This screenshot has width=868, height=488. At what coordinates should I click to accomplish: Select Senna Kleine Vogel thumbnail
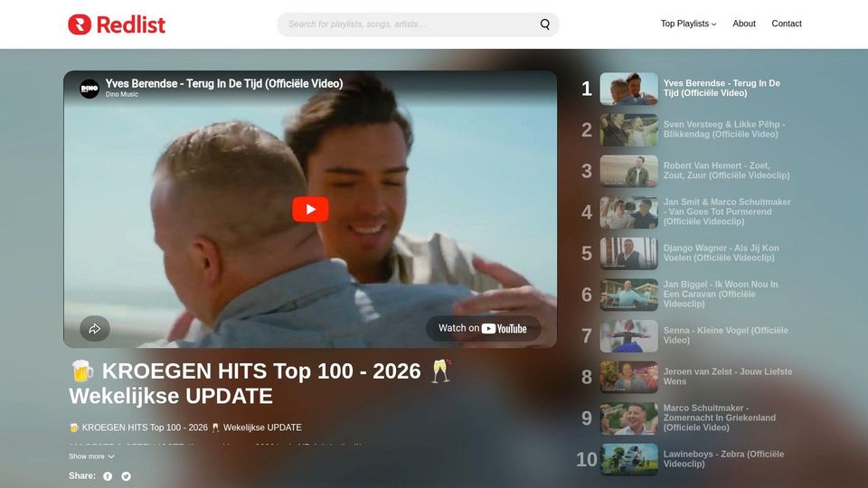click(629, 336)
